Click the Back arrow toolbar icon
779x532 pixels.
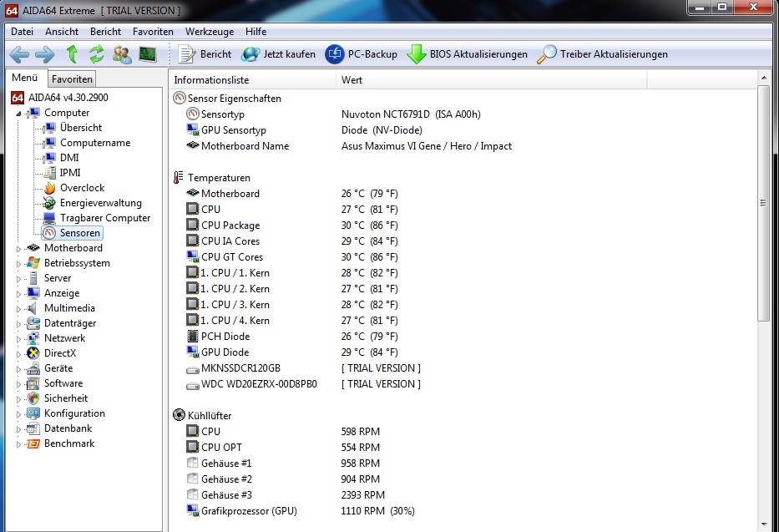[19, 54]
